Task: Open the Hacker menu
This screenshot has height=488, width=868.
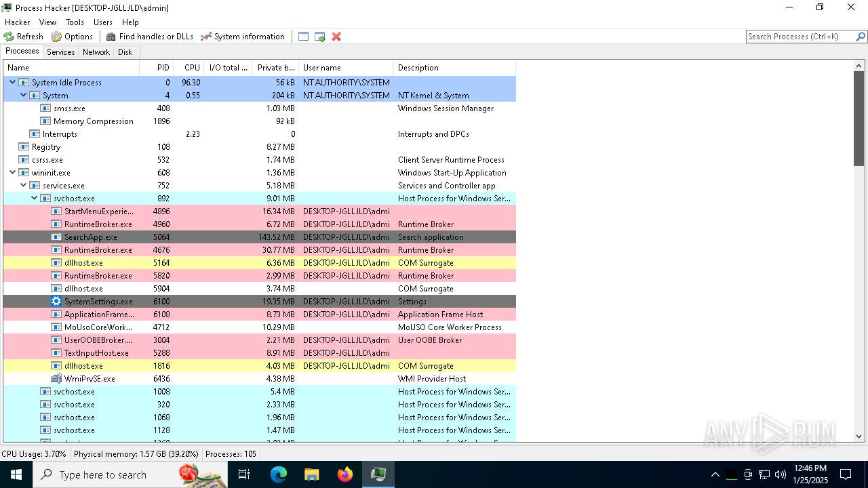Action: pyautogui.click(x=17, y=22)
